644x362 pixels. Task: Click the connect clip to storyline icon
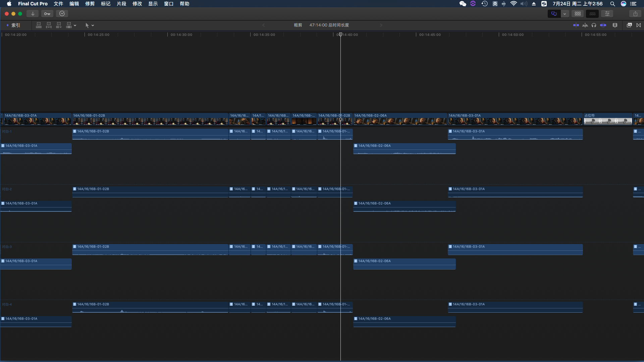pos(39,25)
